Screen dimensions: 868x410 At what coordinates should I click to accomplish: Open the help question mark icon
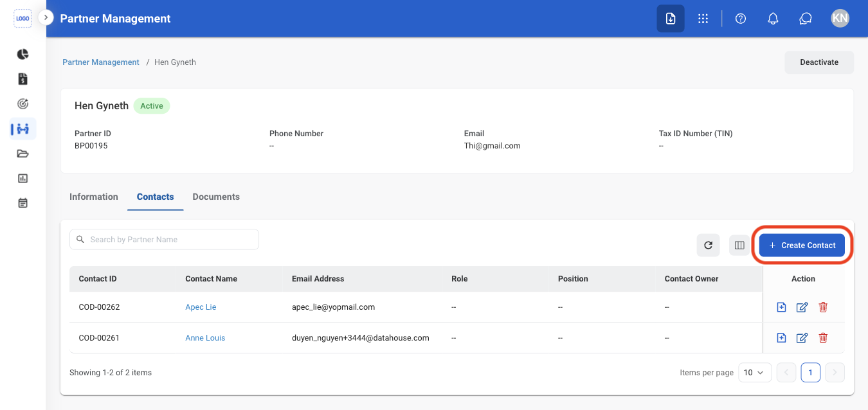741,19
